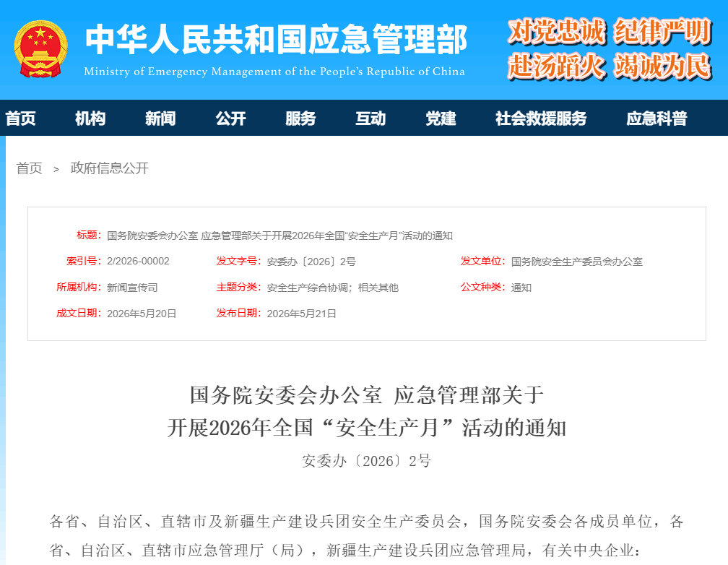Click the 政府信息公开 breadcrumb link
Screen dimensions: 728x565
[x=110, y=168]
